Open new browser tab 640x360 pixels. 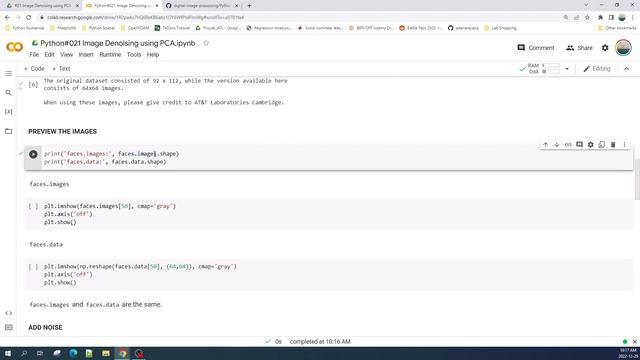pos(249,6)
